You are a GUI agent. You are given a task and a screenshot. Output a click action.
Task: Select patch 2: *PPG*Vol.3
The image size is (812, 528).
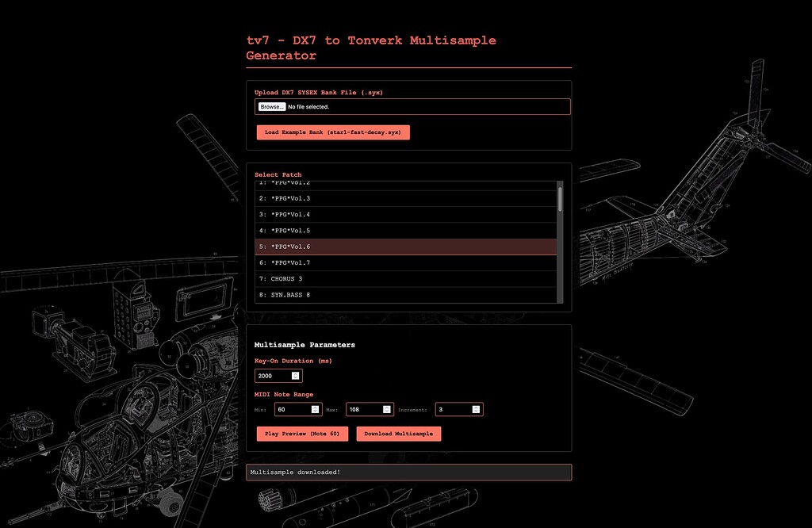point(405,198)
